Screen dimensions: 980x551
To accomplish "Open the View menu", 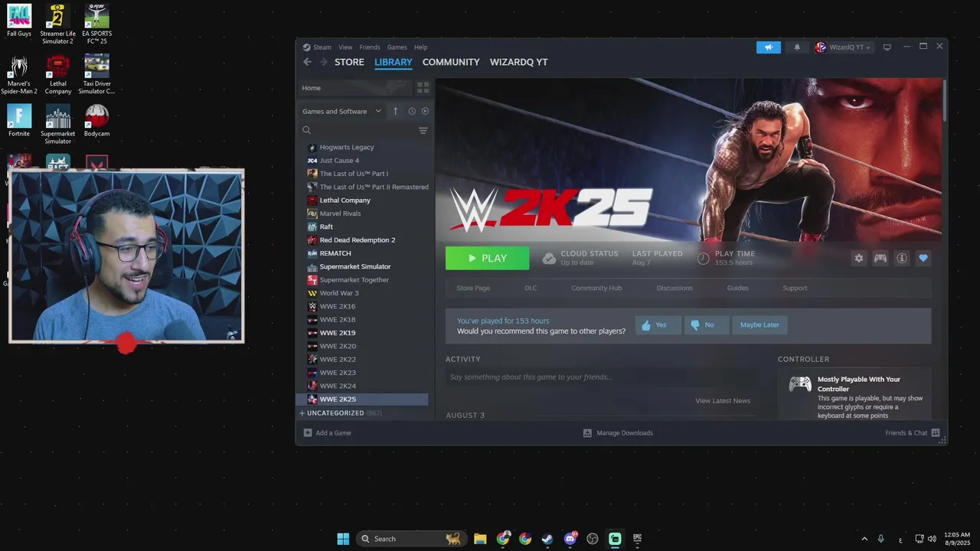I will tap(345, 47).
